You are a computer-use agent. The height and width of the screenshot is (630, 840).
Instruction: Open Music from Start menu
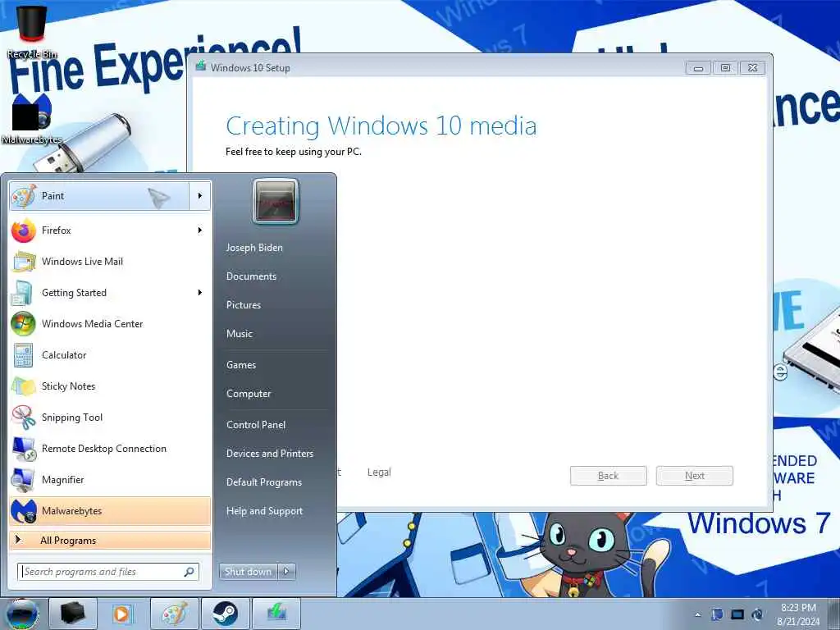pos(240,334)
